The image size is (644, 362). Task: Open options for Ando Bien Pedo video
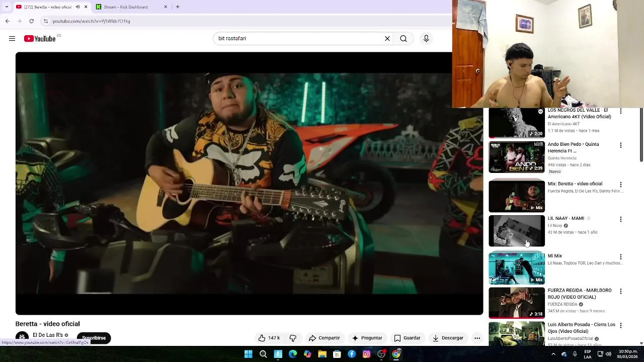tap(620, 145)
